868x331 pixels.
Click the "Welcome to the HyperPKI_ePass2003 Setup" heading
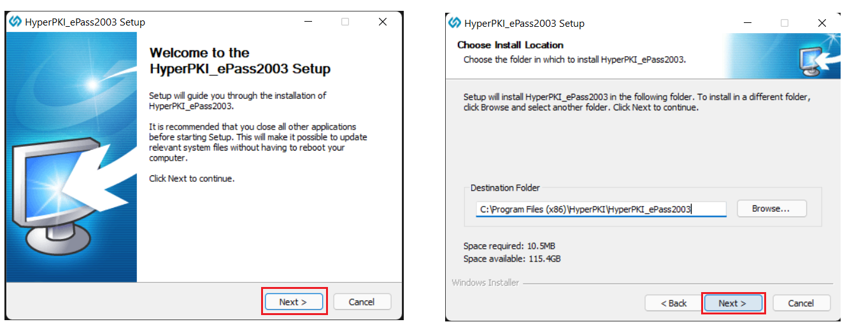239,61
